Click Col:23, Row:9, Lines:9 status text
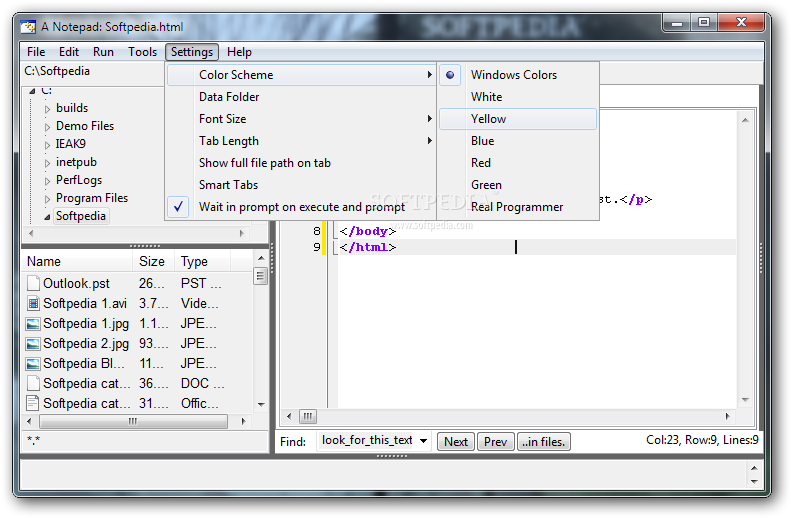 pos(702,440)
